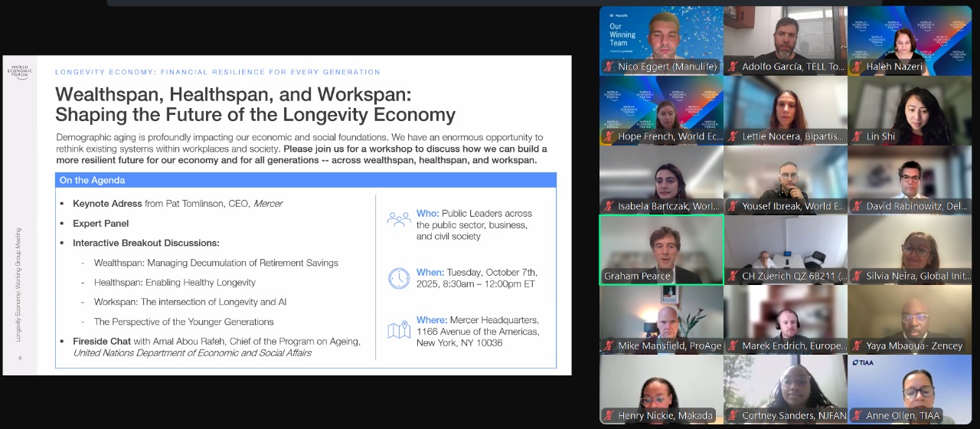980x429 pixels.
Task: Click the TIAA logo in Anne Ollen's video
Action: click(x=864, y=362)
